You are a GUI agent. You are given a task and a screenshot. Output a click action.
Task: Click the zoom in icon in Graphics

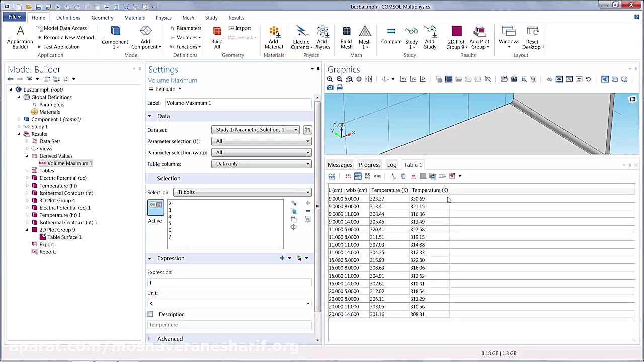pos(330,79)
